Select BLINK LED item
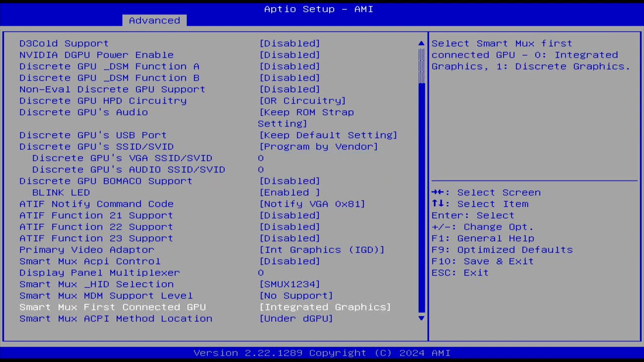The image size is (644, 362). [61, 193]
